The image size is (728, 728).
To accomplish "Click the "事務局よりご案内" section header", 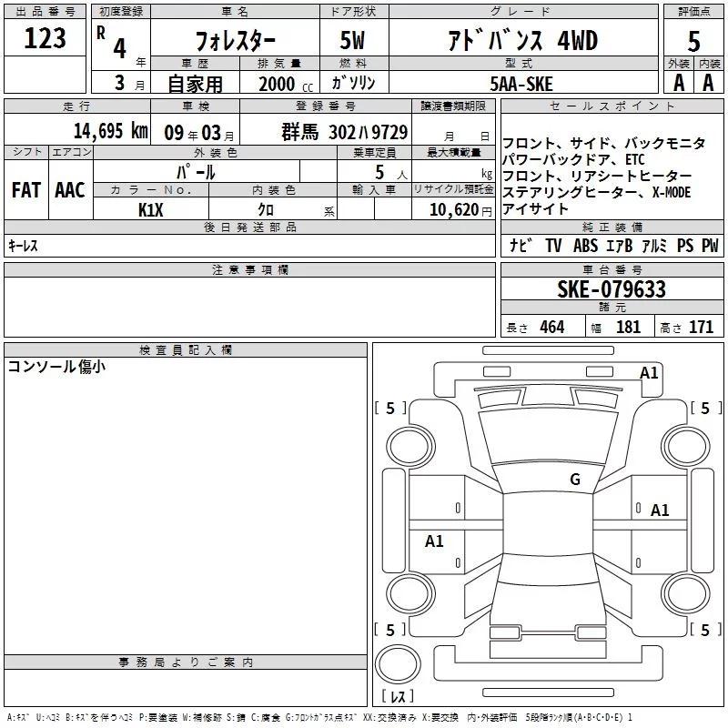I will (186, 662).
